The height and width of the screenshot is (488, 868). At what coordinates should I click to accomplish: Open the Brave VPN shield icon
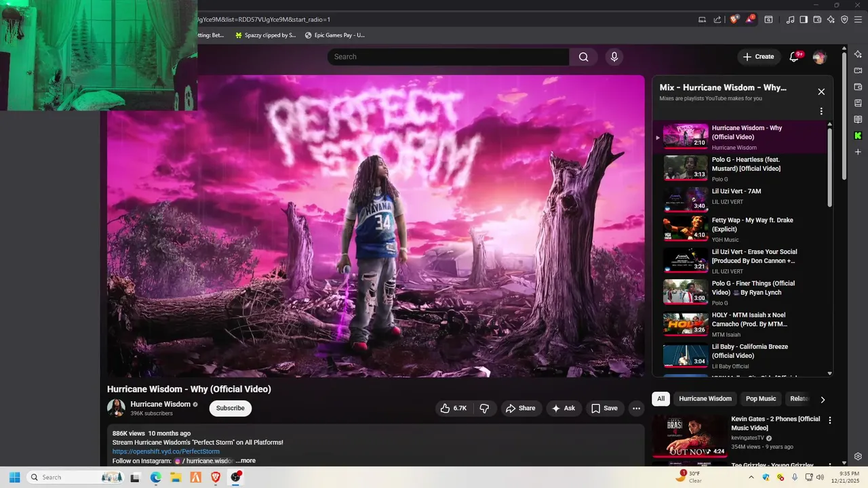click(844, 20)
